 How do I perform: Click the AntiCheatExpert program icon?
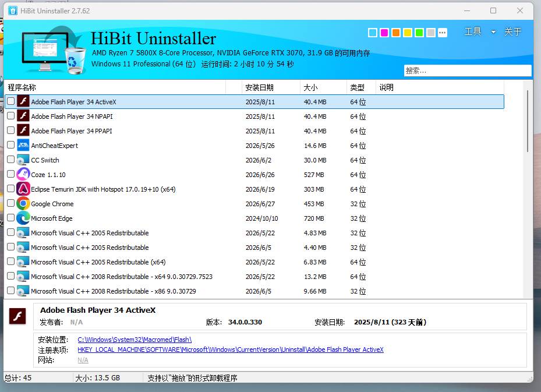pyautogui.click(x=23, y=145)
